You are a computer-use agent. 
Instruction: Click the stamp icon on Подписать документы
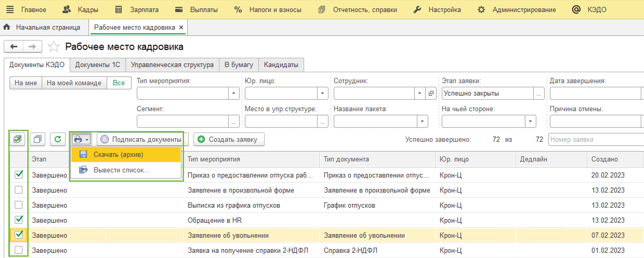(104, 139)
